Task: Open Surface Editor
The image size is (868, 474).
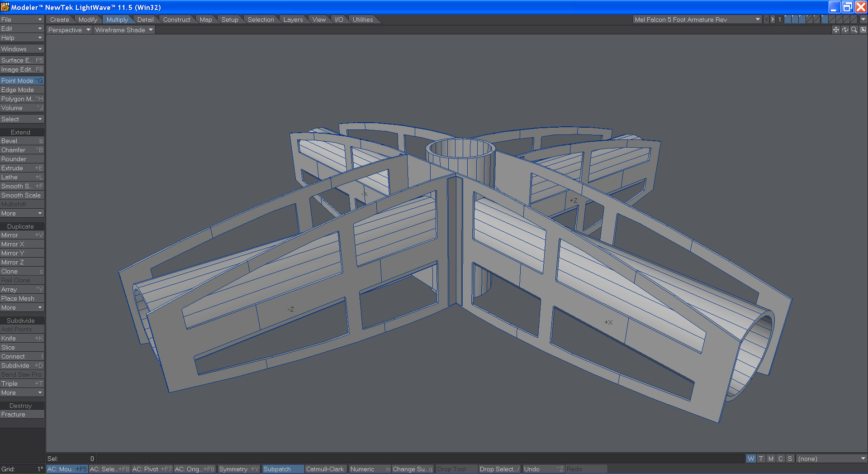Action: (x=22, y=60)
